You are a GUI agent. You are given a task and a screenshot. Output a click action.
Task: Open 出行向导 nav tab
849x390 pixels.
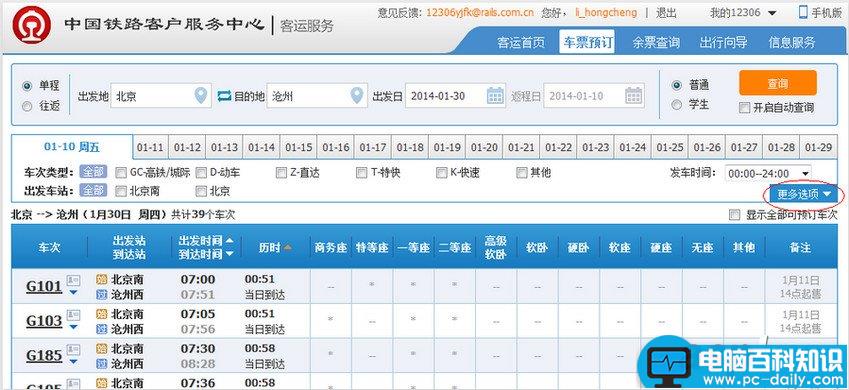click(724, 42)
